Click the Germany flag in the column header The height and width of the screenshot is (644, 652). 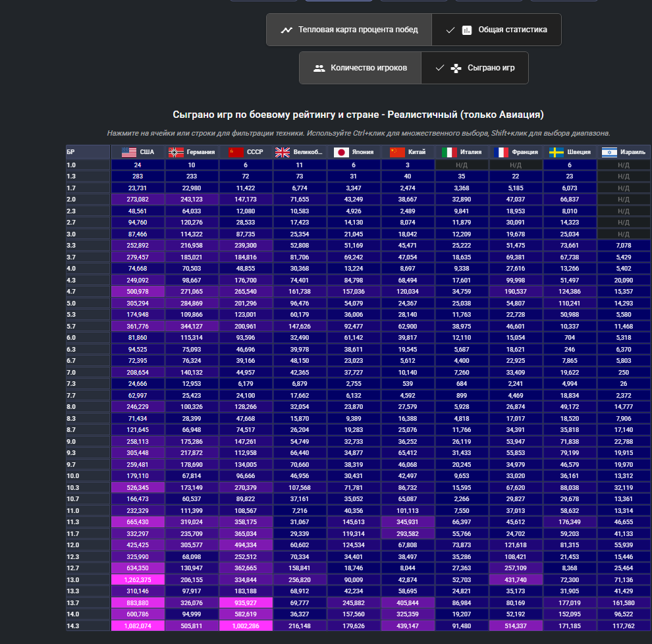[x=176, y=152]
